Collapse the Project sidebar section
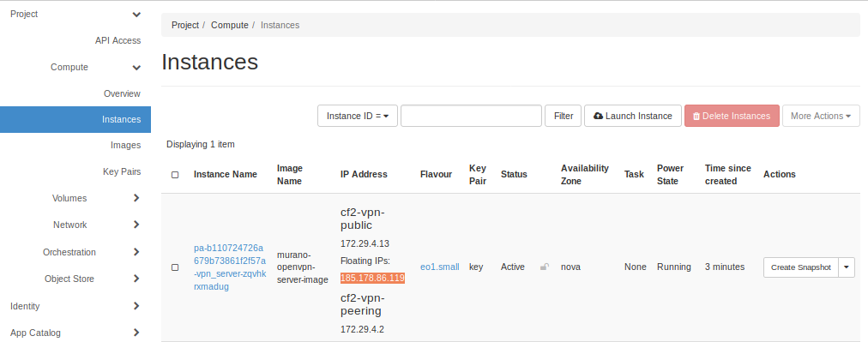Screen dimensions: 868x342 click(x=136, y=15)
